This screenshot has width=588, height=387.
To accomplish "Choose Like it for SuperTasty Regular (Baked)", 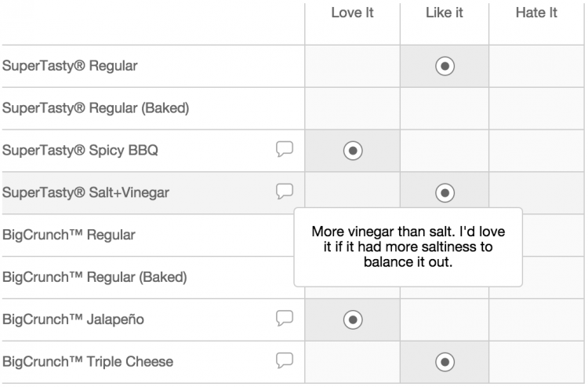I will click(445, 108).
